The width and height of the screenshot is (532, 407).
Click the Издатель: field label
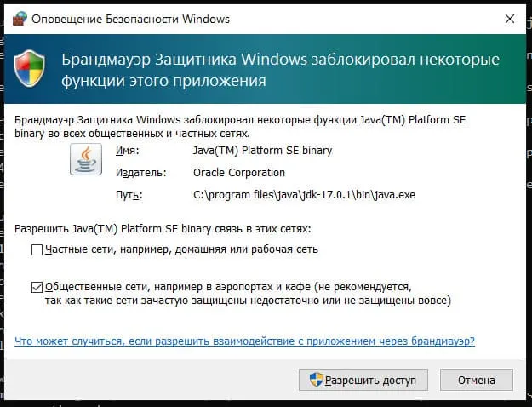tap(134, 173)
